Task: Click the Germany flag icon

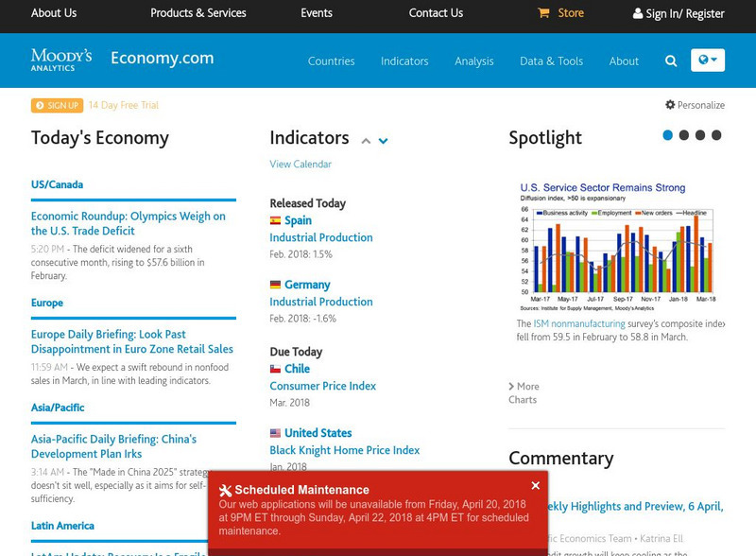Action: [x=275, y=285]
